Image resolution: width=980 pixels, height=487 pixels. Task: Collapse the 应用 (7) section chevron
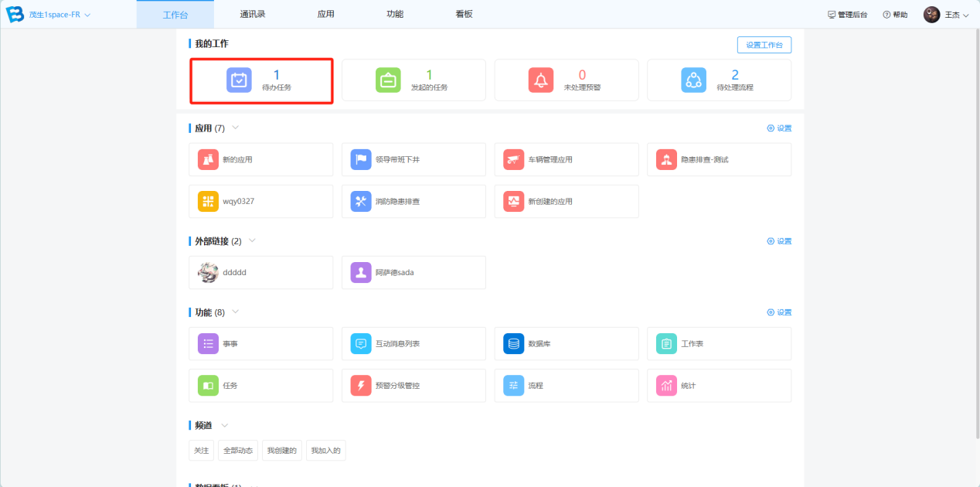click(x=236, y=128)
